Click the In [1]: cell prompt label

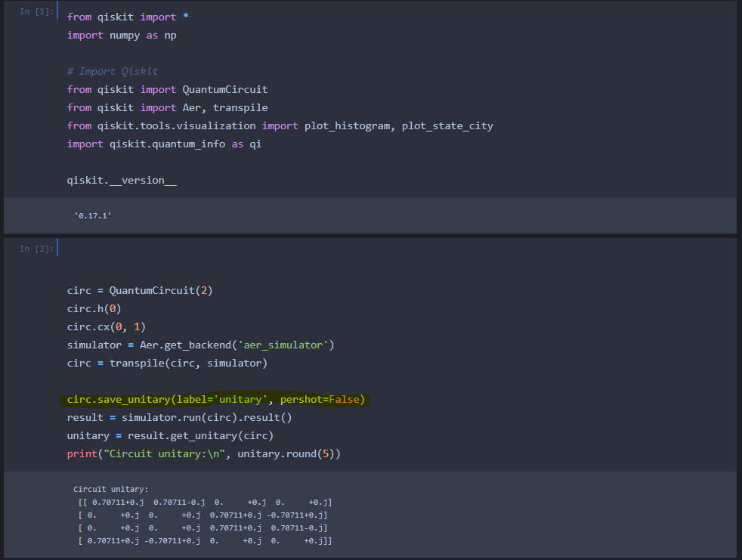36,11
